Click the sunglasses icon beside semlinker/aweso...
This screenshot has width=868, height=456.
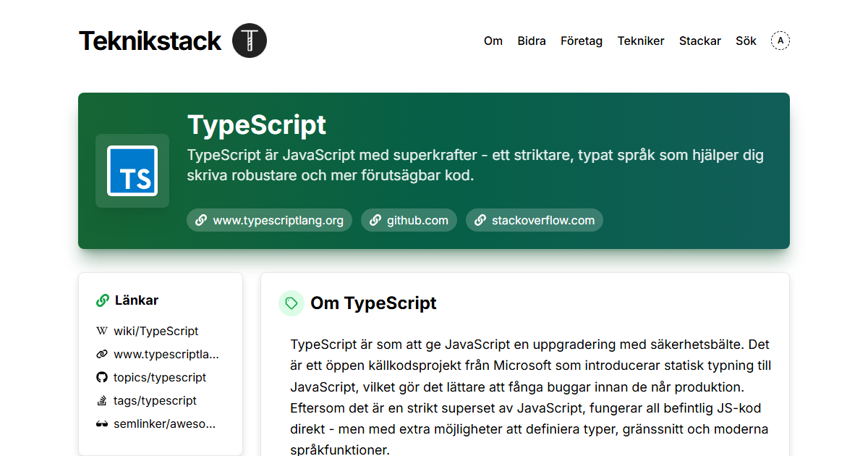point(102,423)
